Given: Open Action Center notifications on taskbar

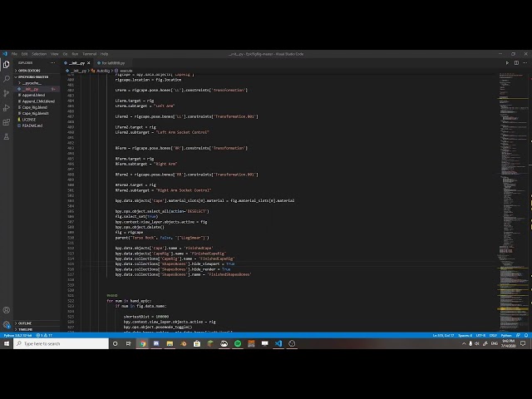Looking at the screenshot, I should tap(523, 343).
